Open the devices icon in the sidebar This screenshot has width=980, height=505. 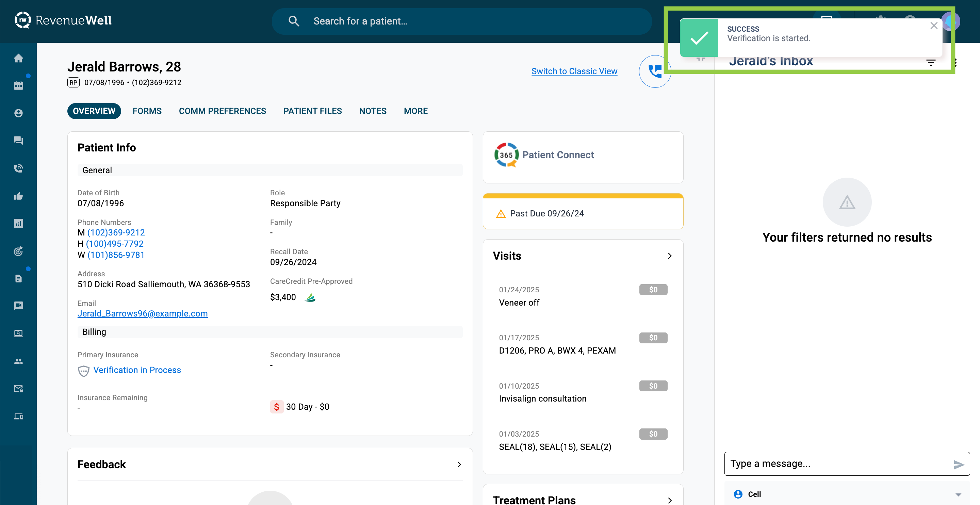coord(18,416)
